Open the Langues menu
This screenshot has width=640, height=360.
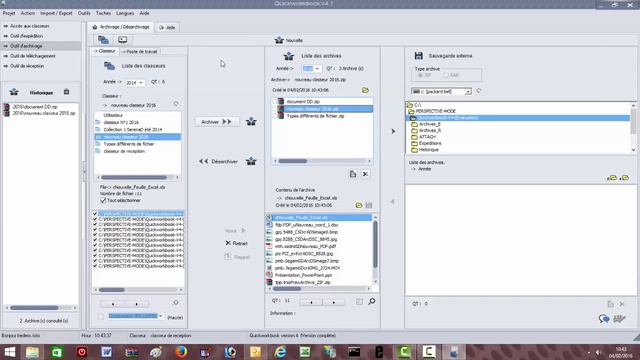[124, 13]
